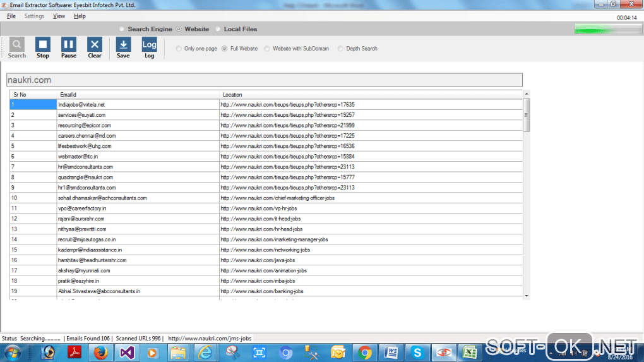This screenshot has width=644, height=362.
Task: Open Adobe Reader from the taskbar
Action: (75, 353)
